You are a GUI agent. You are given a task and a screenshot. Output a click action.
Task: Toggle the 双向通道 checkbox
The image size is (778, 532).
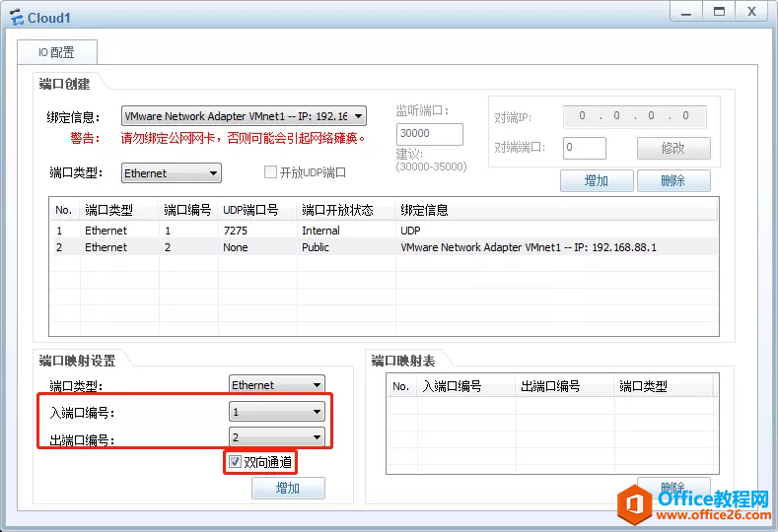[236, 462]
